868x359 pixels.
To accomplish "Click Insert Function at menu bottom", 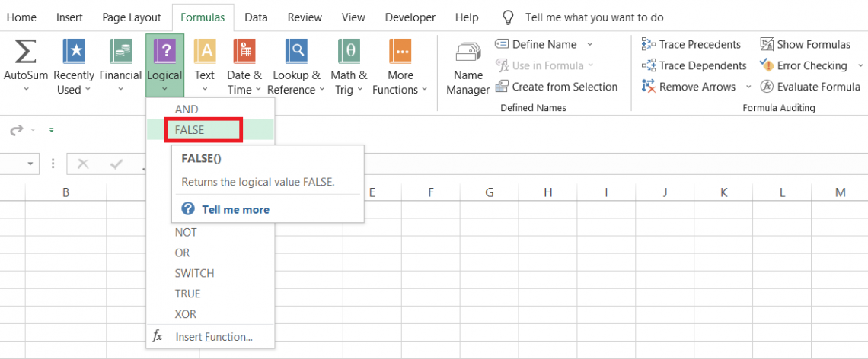I will (x=213, y=336).
